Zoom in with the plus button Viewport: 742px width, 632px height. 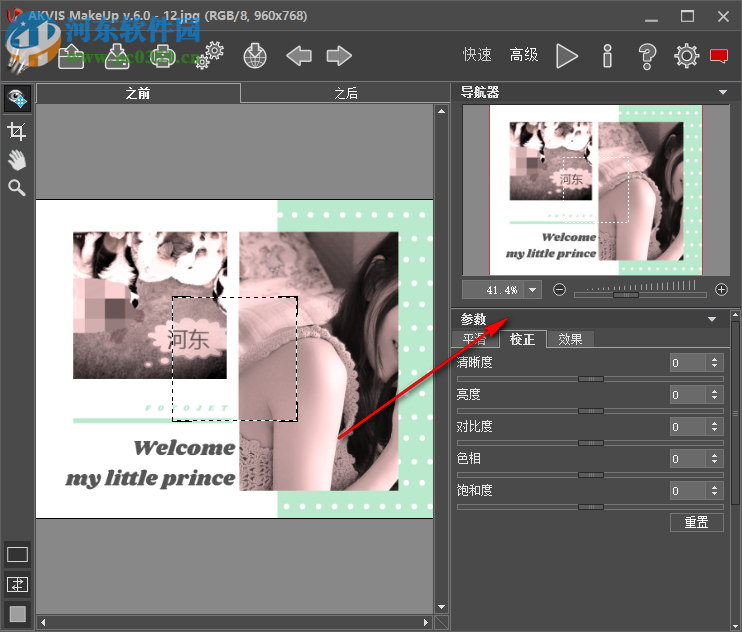pos(721,290)
